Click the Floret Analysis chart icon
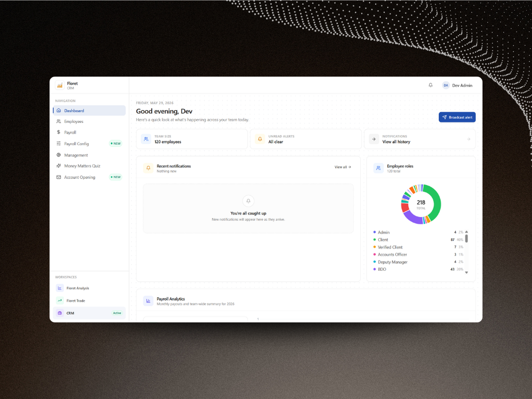Viewport: 532px width, 399px height. pos(60,288)
